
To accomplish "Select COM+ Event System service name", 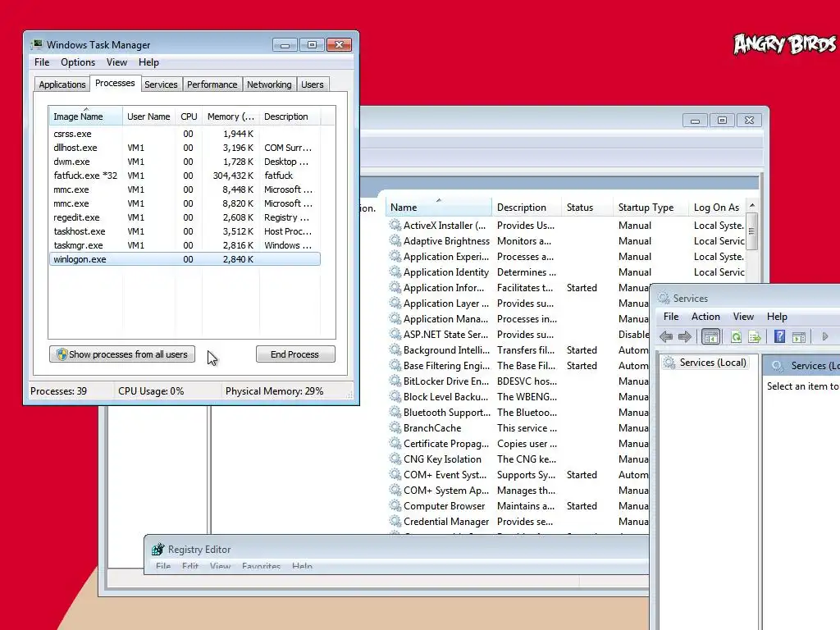I will tap(445, 475).
